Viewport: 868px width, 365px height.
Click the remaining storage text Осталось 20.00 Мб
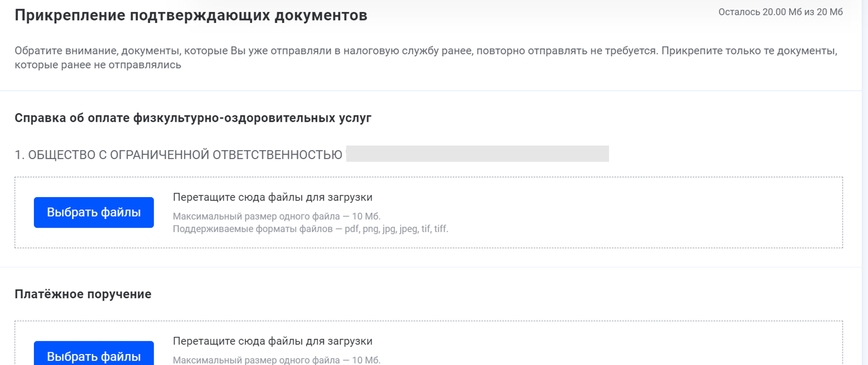[x=780, y=12]
